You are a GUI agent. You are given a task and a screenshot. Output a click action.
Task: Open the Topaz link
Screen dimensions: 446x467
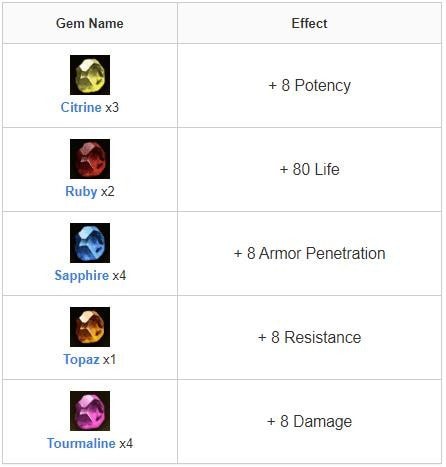[x=81, y=360]
